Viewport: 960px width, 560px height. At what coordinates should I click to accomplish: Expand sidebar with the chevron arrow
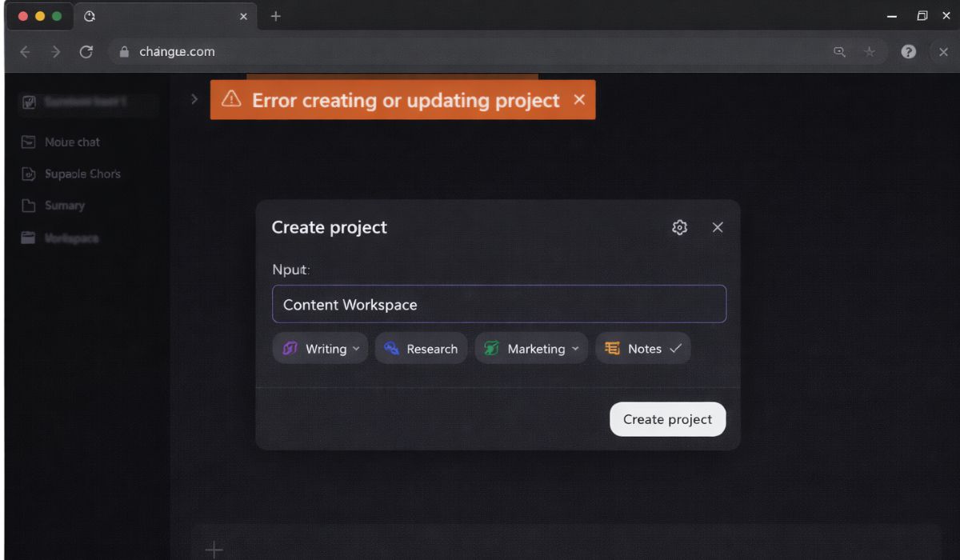pos(194,99)
